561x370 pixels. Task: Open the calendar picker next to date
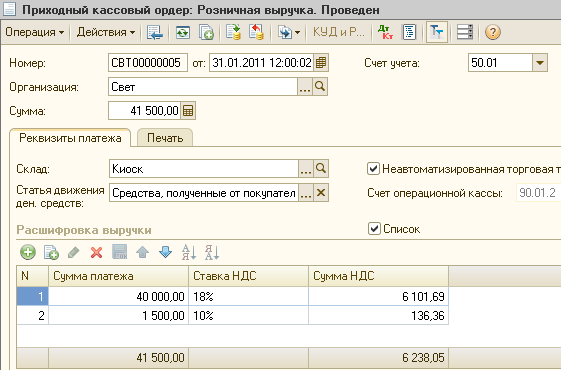[321, 63]
